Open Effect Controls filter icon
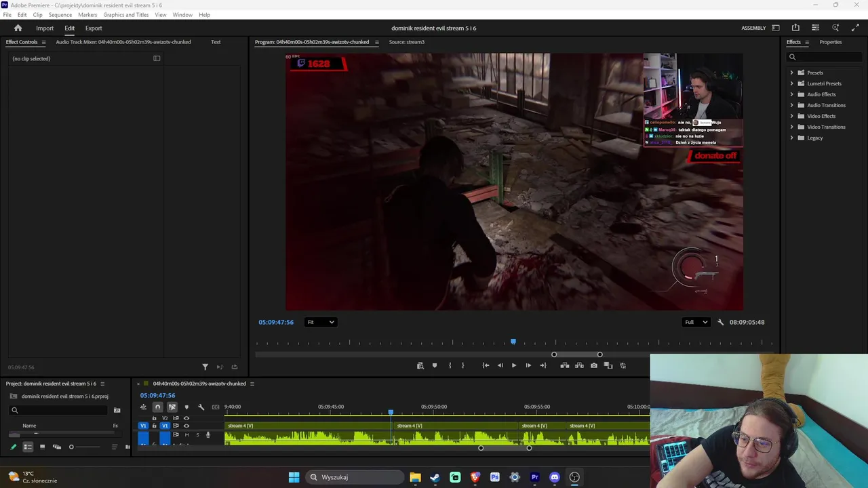This screenshot has height=488, width=868. [205, 367]
